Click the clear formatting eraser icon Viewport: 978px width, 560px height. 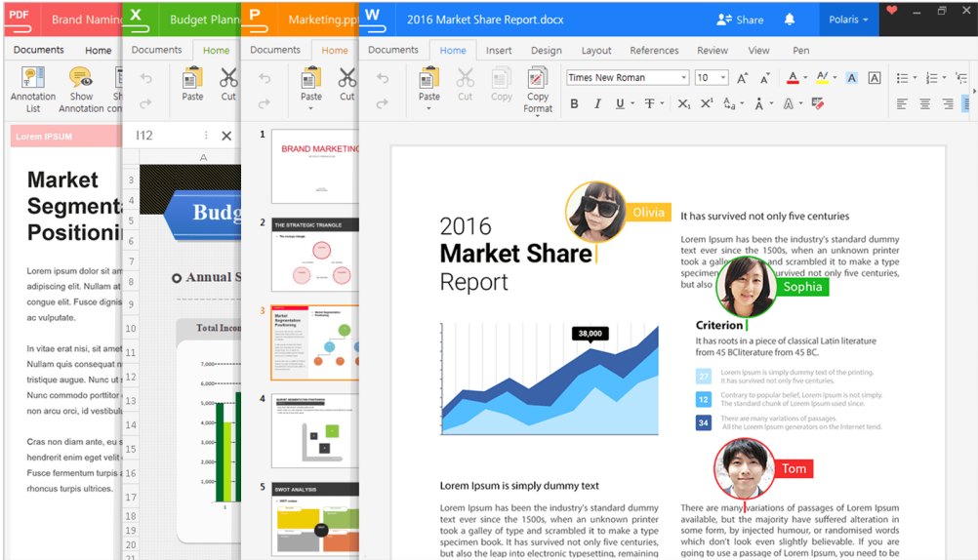[x=818, y=103]
